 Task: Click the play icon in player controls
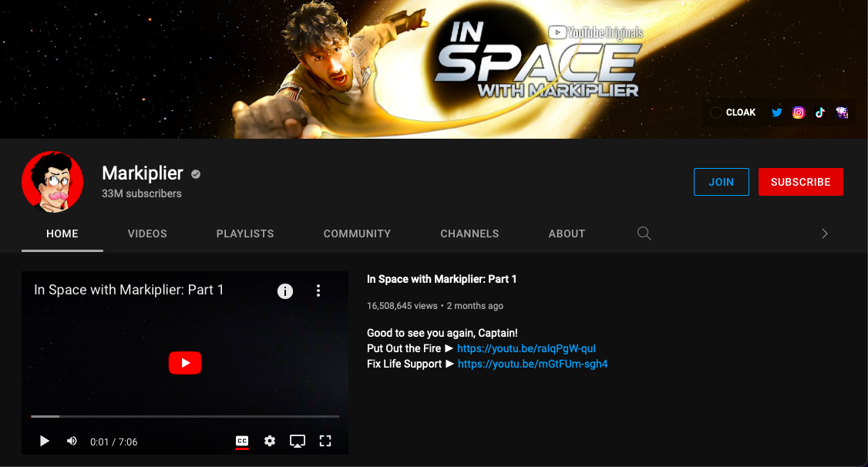pyautogui.click(x=44, y=441)
